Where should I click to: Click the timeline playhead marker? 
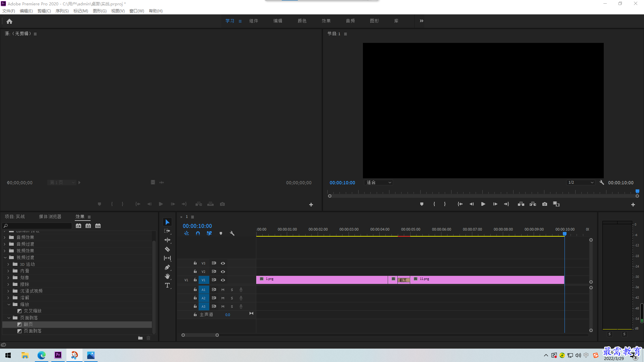pos(565,234)
